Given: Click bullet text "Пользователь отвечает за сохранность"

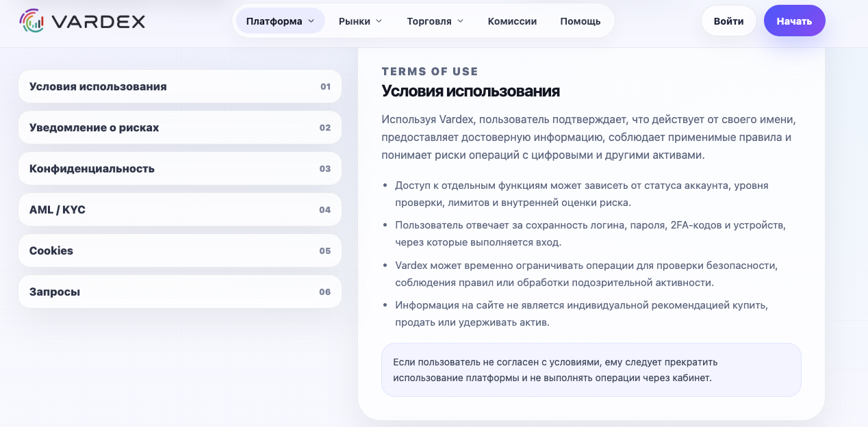Looking at the screenshot, I should (x=590, y=234).
